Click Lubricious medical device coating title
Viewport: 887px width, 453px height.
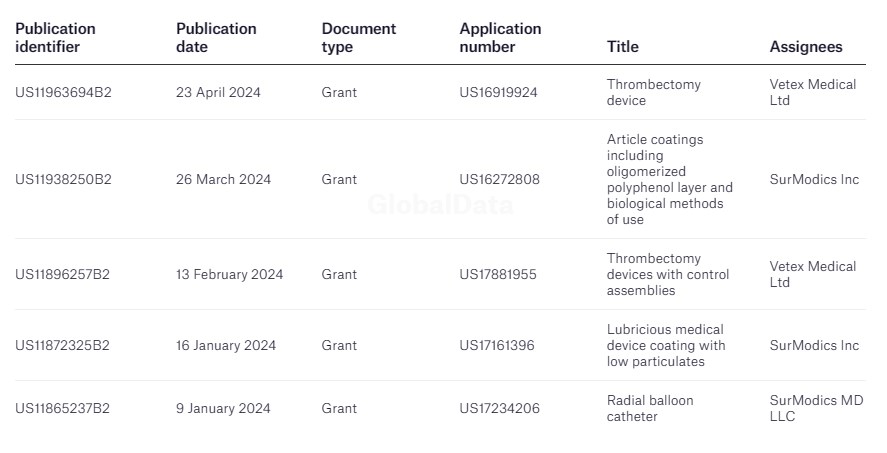tap(665, 345)
